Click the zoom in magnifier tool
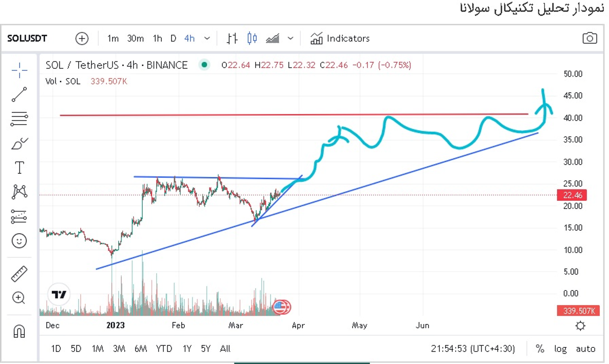Image resolution: width=609 pixels, height=364 pixels. click(19, 298)
